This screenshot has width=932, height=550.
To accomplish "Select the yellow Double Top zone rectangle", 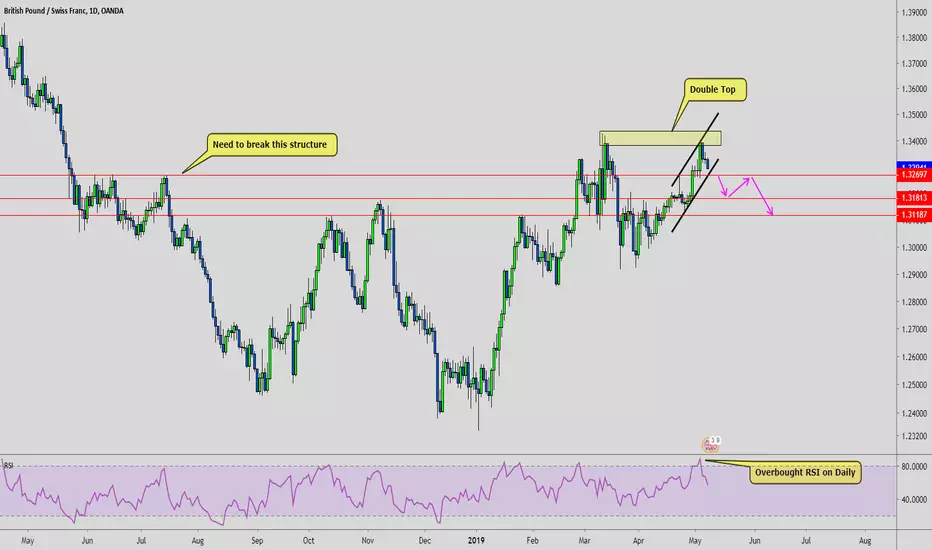I will pos(660,139).
